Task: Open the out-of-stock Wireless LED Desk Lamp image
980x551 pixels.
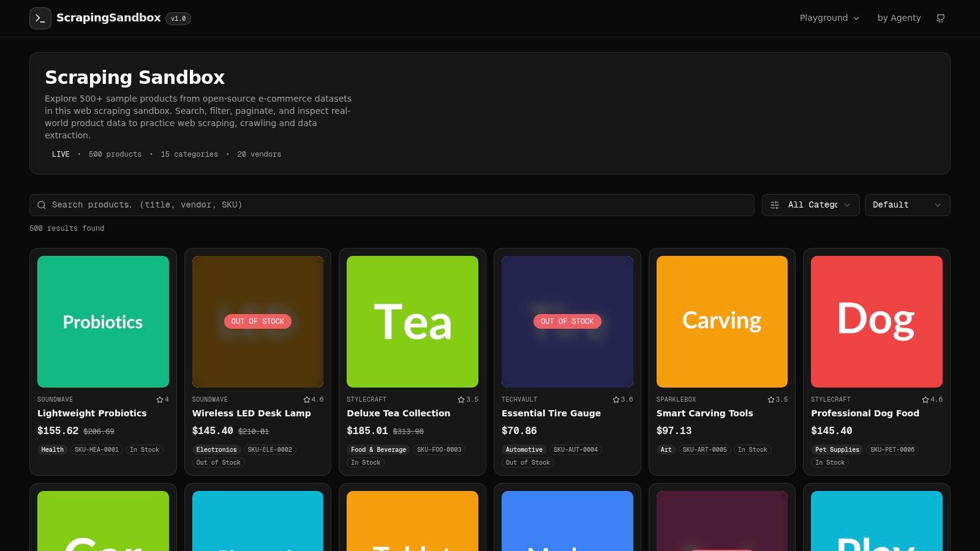Action: click(x=258, y=321)
